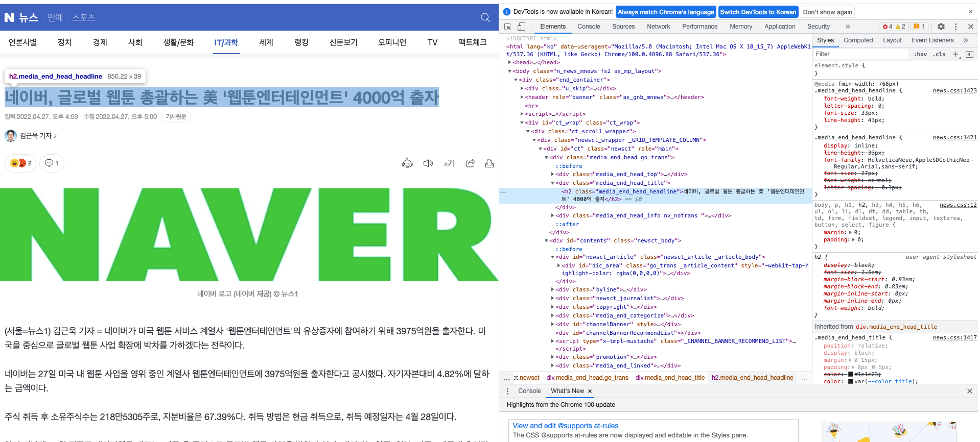Viewport: 980px width, 442px height.
Task: Show more DevTools panels with the chevrons
Action: pyautogui.click(x=848, y=27)
